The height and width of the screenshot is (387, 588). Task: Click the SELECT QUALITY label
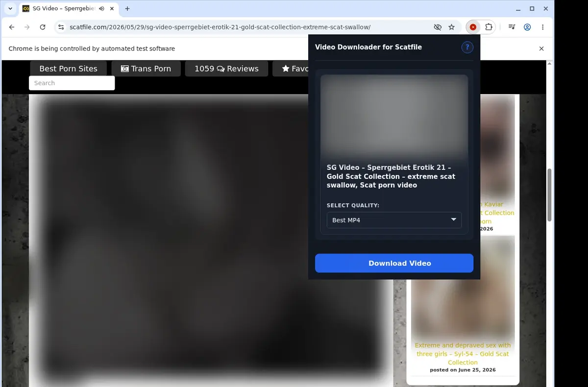click(353, 205)
